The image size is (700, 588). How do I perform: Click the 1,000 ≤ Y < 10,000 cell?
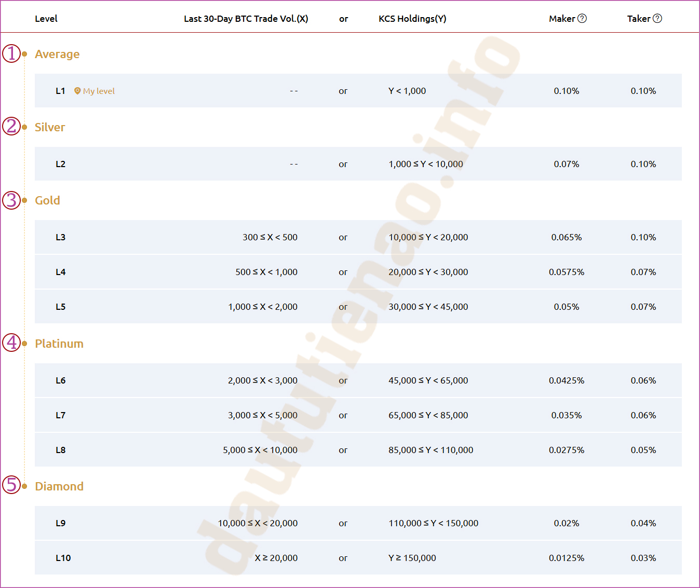(x=426, y=164)
